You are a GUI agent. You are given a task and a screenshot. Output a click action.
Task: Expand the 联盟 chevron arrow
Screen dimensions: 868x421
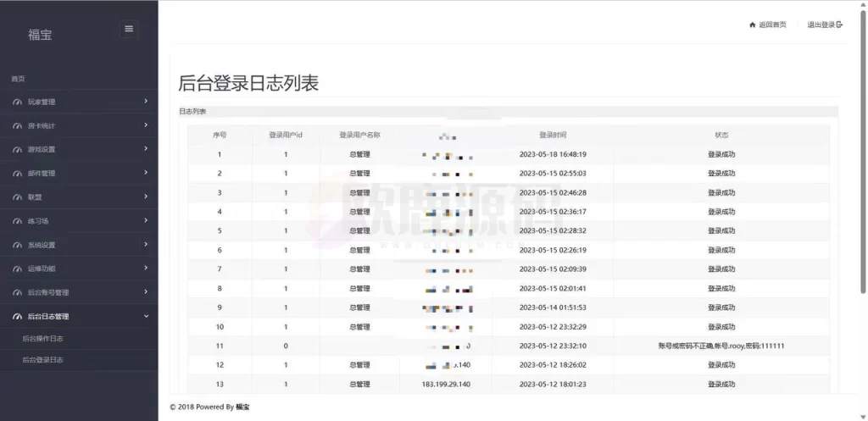pyautogui.click(x=146, y=197)
